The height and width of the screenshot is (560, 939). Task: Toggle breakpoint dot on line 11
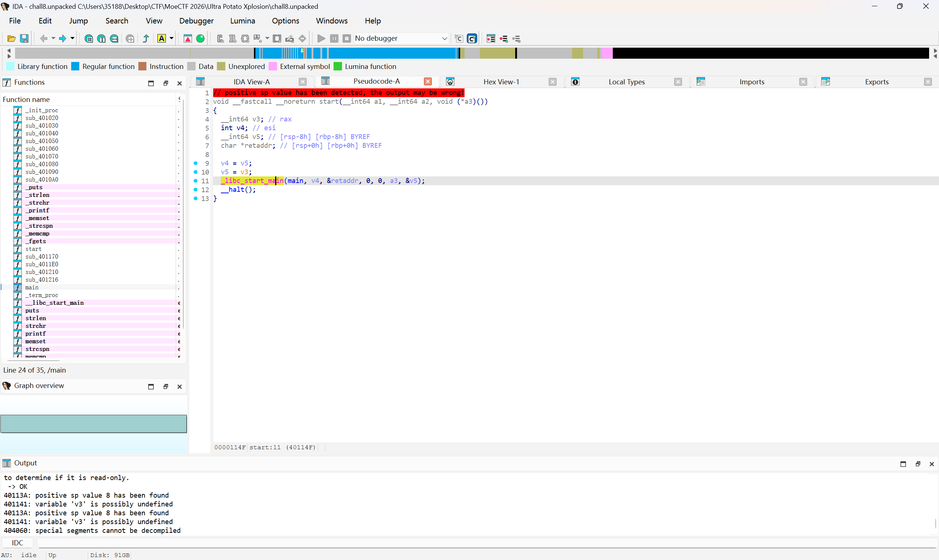click(196, 181)
